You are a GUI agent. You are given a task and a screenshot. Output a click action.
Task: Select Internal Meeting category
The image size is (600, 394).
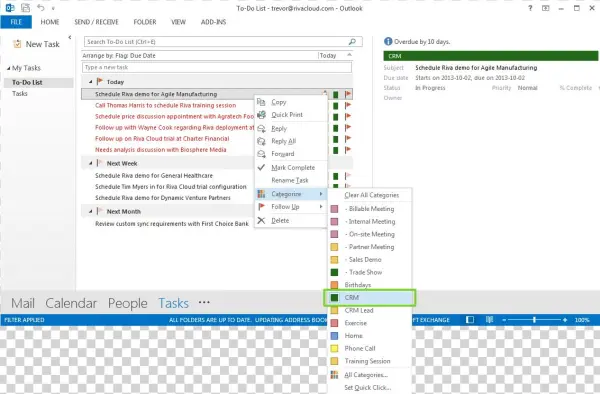[x=370, y=221]
